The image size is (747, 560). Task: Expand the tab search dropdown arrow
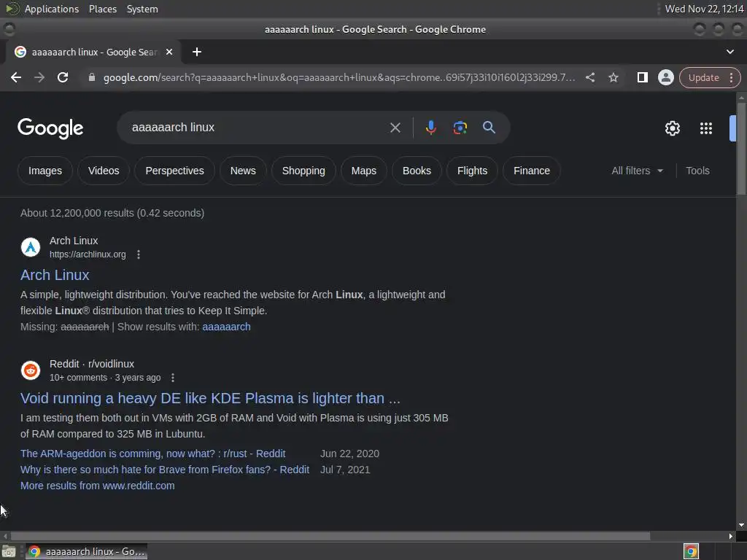point(729,52)
